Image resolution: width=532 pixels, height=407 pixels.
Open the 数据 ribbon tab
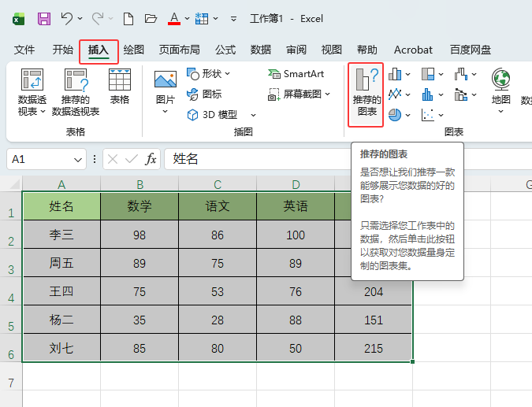261,50
